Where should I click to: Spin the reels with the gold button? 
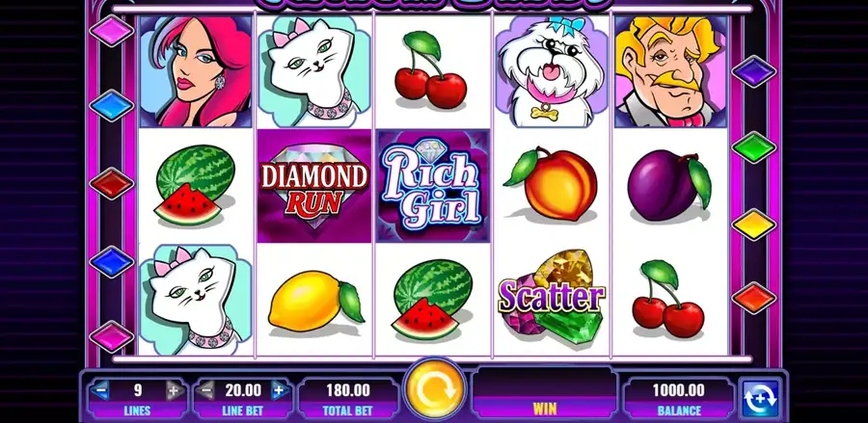click(x=435, y=389)
